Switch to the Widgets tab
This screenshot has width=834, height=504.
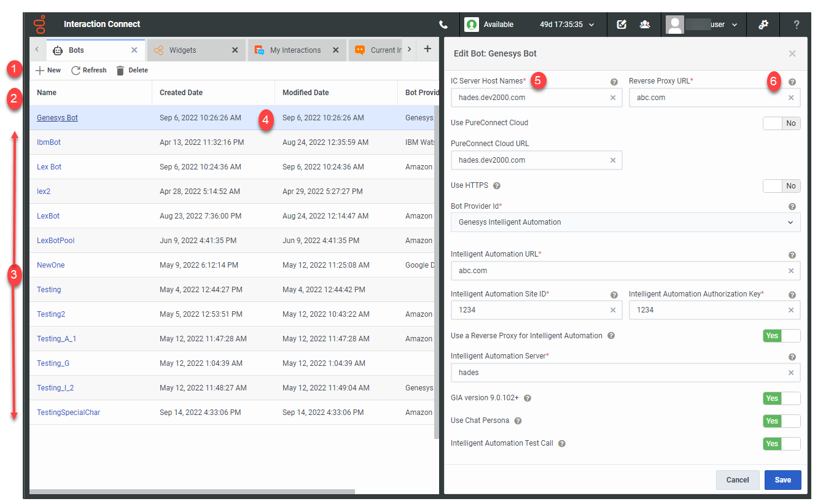point(183,50)
